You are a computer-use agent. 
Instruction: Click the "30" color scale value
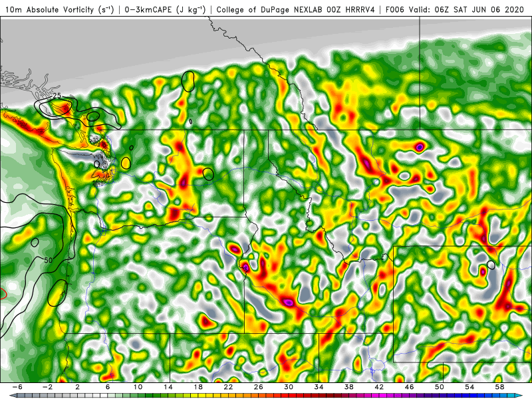coord(289,387)
